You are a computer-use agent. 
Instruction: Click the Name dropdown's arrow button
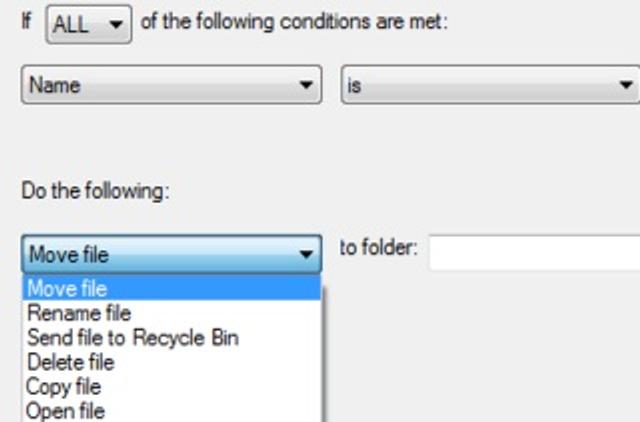[x=307, y=86]
